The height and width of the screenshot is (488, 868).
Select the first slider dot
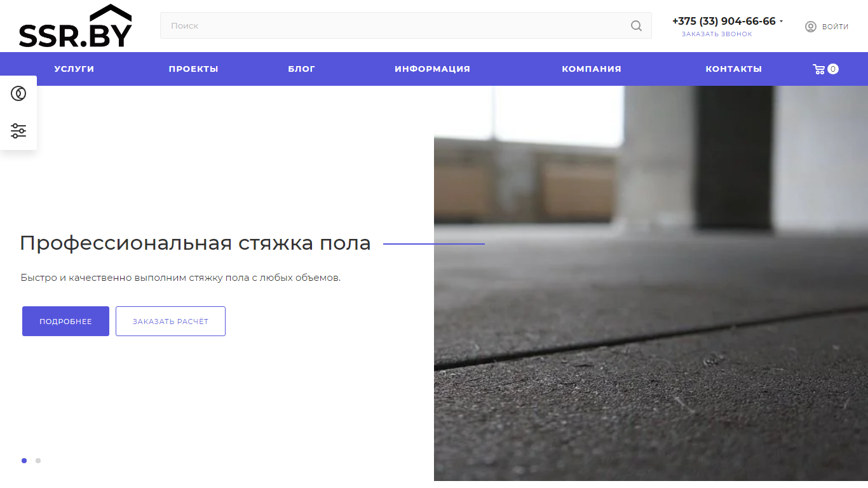24,461
